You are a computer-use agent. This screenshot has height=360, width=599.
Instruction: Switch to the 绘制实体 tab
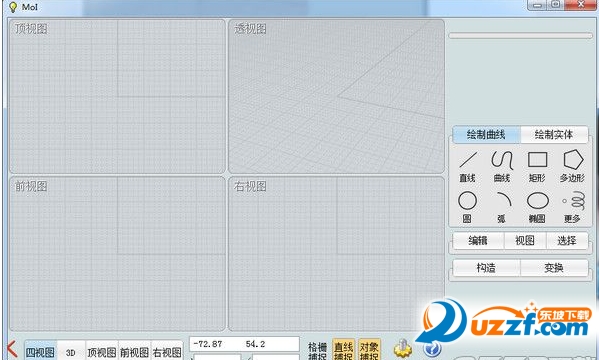tap(554, 135)
